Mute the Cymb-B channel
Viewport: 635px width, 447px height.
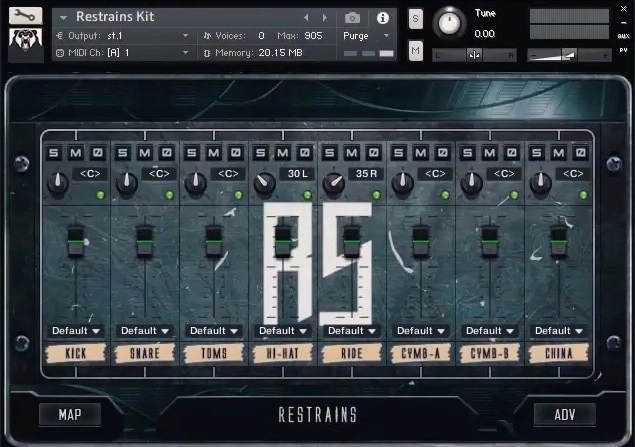click(490, 153)
